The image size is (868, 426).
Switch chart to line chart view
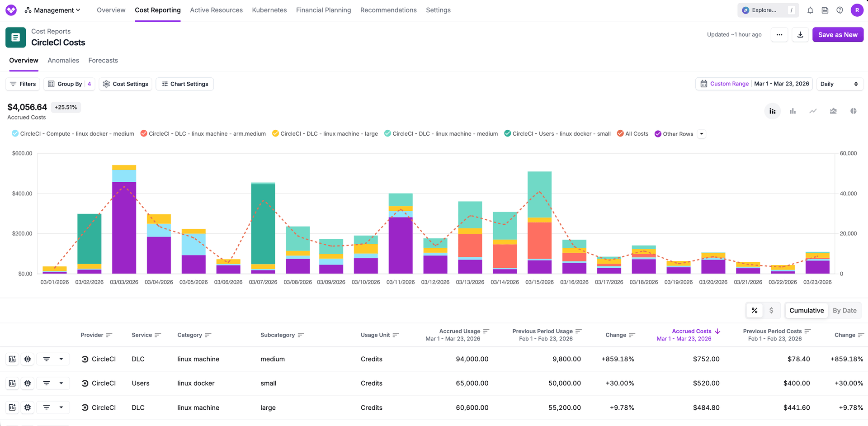[813, 111]
